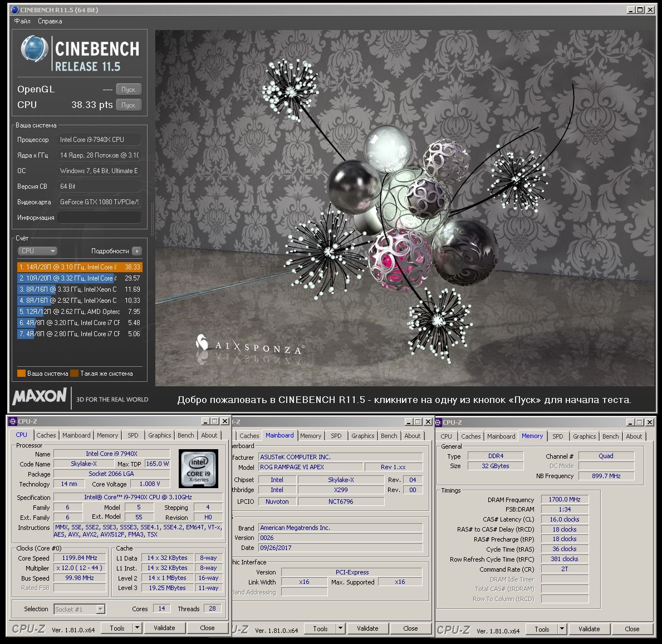Screen dimensions: 662x644
Task: Switch to Mainboard tab in CPU window
Action: 76,435
